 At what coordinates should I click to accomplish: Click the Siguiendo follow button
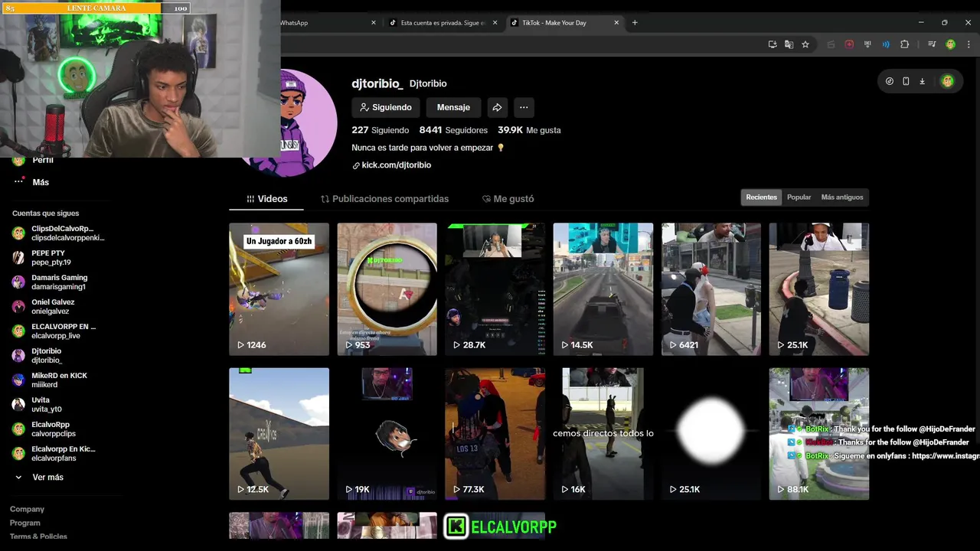(x=386, y=107)
